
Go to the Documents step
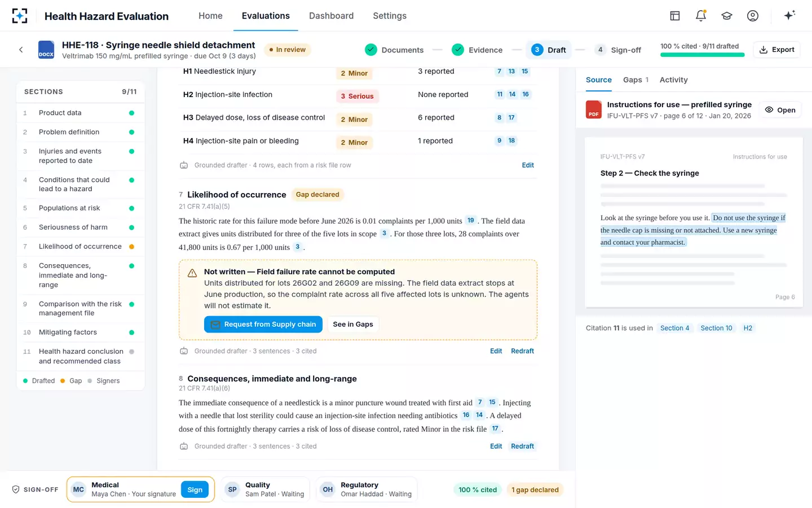pyautogui.click(x=394, y=50)
